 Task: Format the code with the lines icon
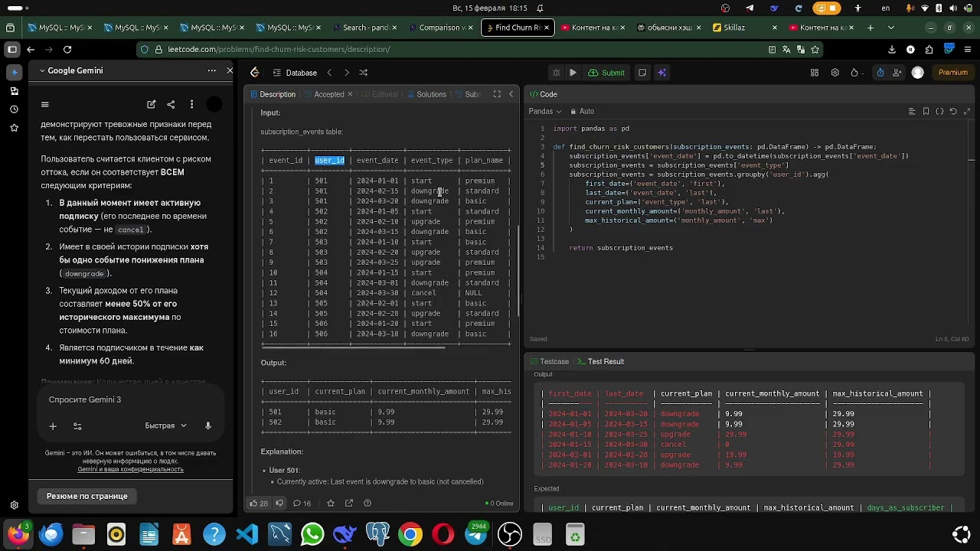click(912, 111)
